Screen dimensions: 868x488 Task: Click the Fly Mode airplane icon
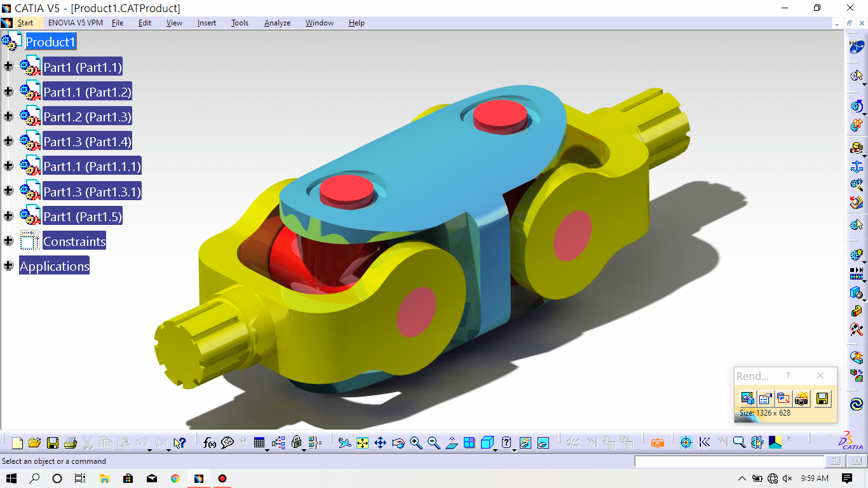[x=344, y=443]
